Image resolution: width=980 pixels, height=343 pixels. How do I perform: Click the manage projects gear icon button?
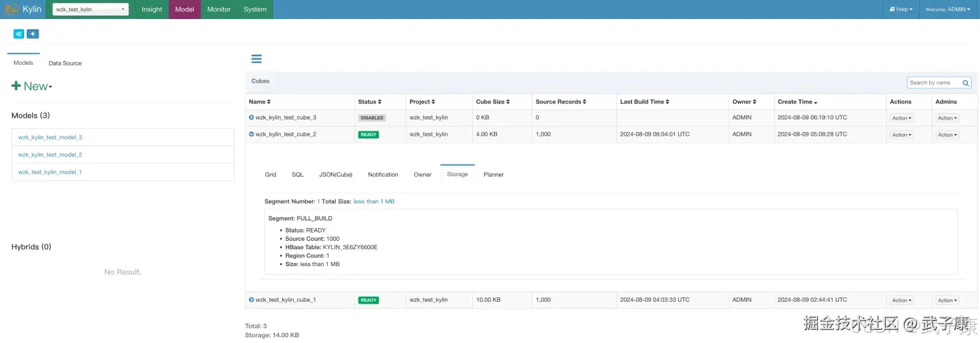coord(18,34)
